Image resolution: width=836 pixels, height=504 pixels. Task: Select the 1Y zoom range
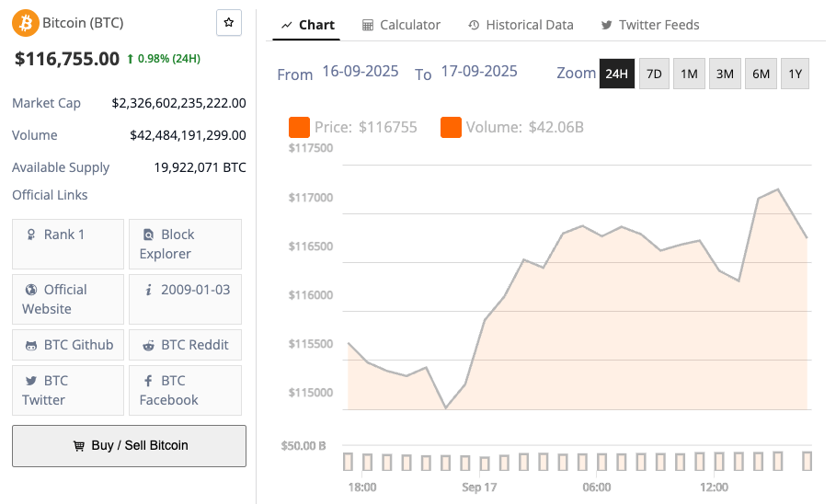pos(795,74)
